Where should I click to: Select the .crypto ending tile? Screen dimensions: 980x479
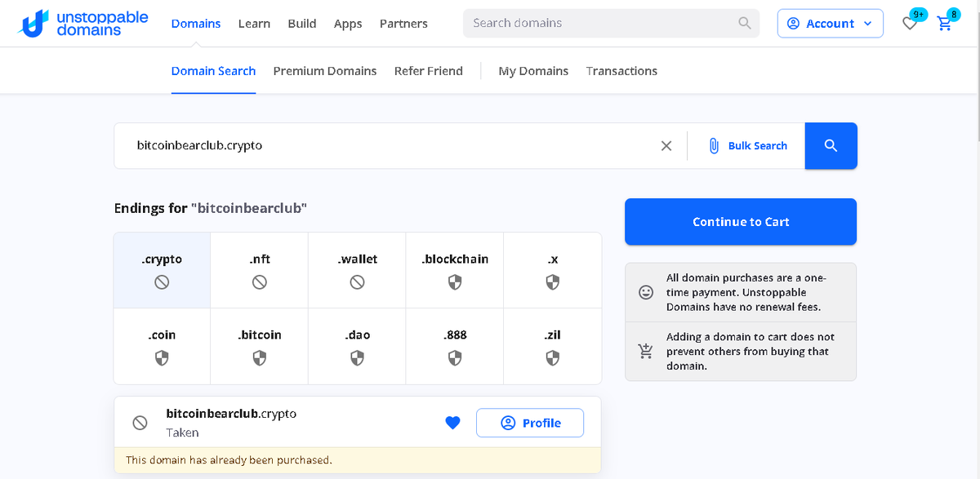click(x=162, y=270)
